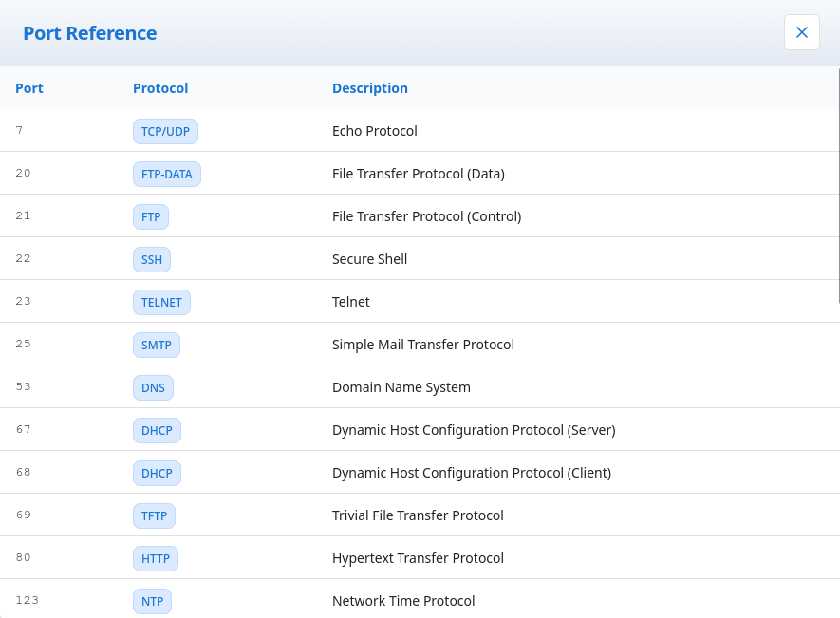Click the Port column header
Screen dimensions: 840x618
pyautogui.click(x=29, y=88)
